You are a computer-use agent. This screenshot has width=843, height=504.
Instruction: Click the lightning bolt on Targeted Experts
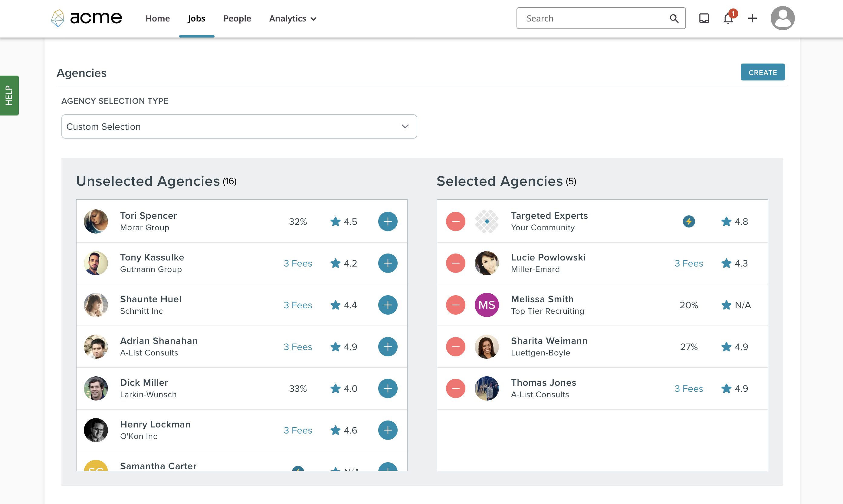coord(688,221)
